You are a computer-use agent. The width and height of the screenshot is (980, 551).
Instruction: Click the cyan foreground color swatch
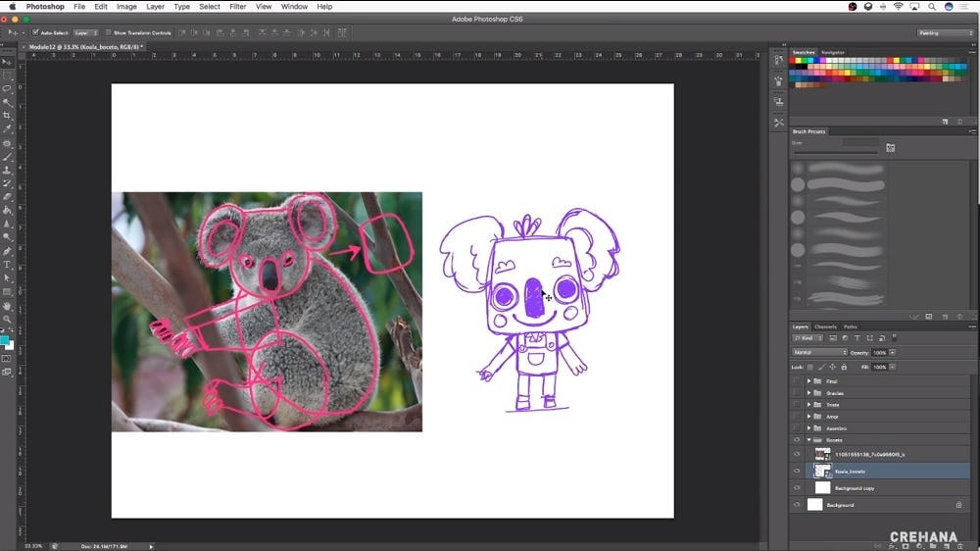coord(5,340)
